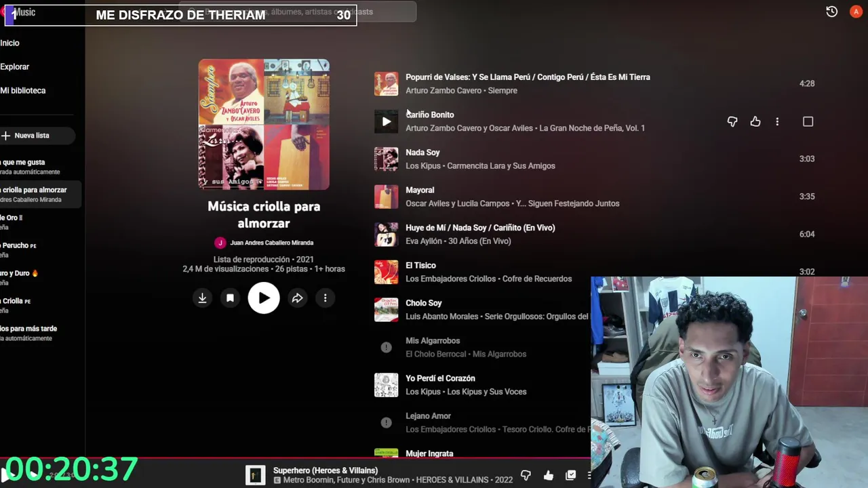Click the Popurri de Valses song title
The width and height of the screenshot is (868, 488).
[x=528, y=77]
